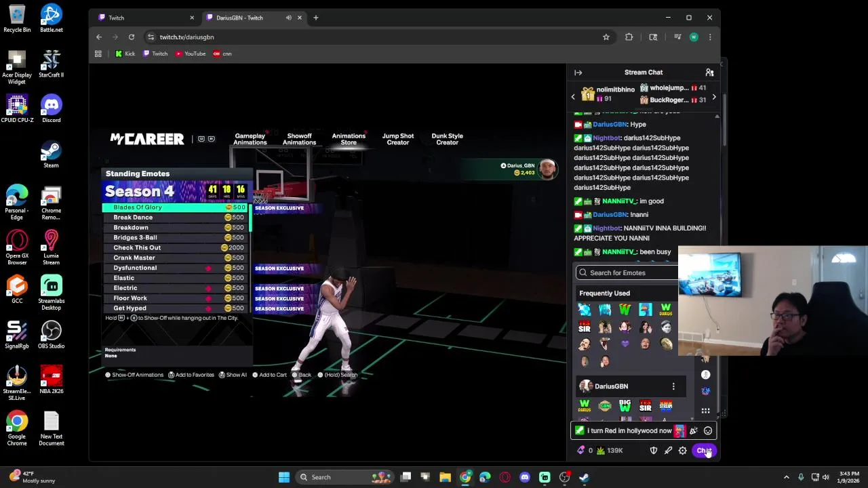Image resolution: width=868 pixels, height=488 pixels.
Task: Open the clock showing 3:43 PM
Action: click(848, 477)
